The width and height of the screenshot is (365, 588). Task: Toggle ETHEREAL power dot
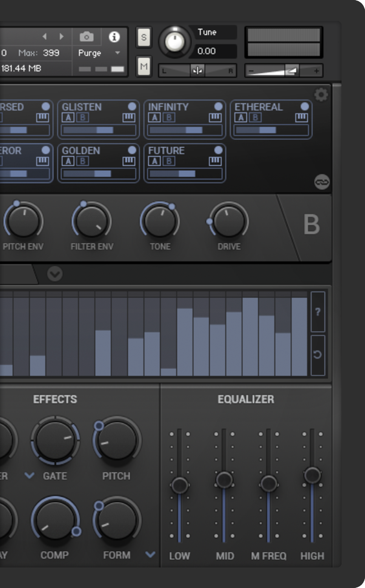click(x=305, y=106)
